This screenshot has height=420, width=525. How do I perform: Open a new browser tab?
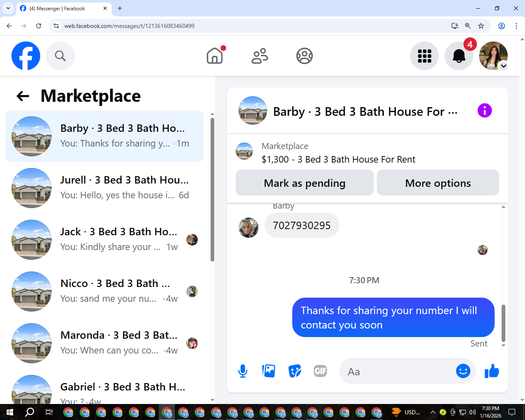pyautogui.click(x=120, y=8)
